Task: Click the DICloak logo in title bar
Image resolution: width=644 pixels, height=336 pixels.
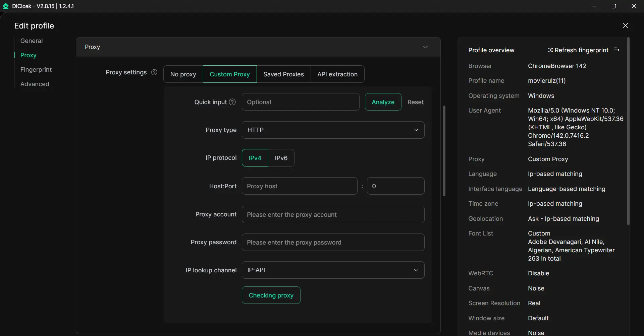Action: (x=6, y=6)
